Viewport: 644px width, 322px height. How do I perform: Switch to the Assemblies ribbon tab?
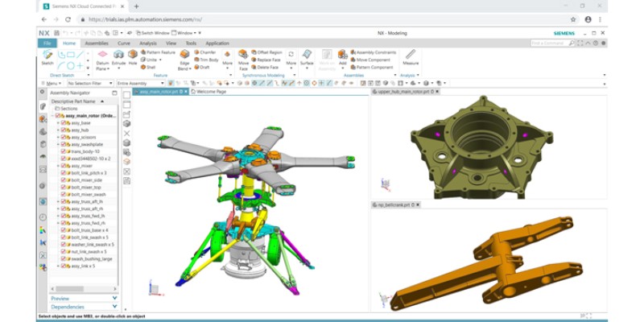coord(97,43)
